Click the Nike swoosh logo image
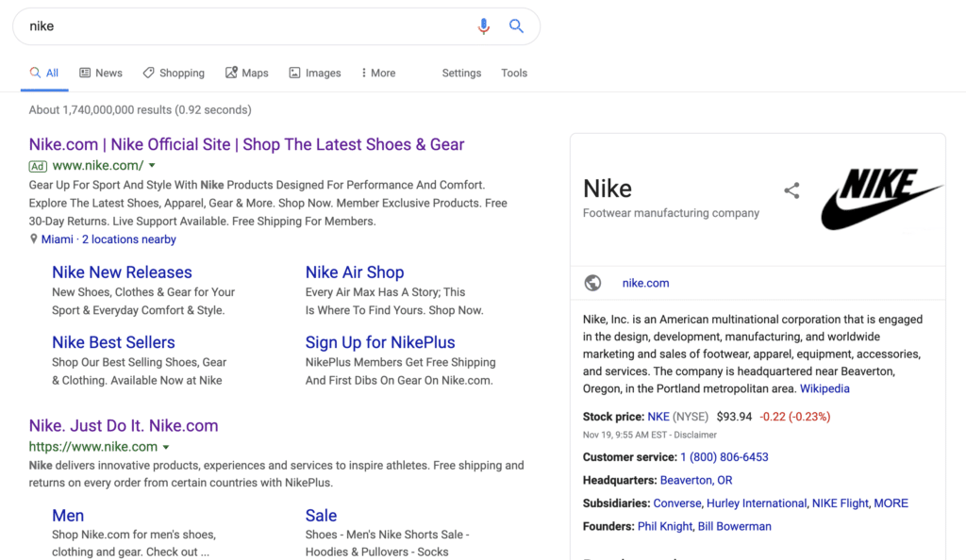The width and height of the screenshot is (966, 560). pos(882,199)
